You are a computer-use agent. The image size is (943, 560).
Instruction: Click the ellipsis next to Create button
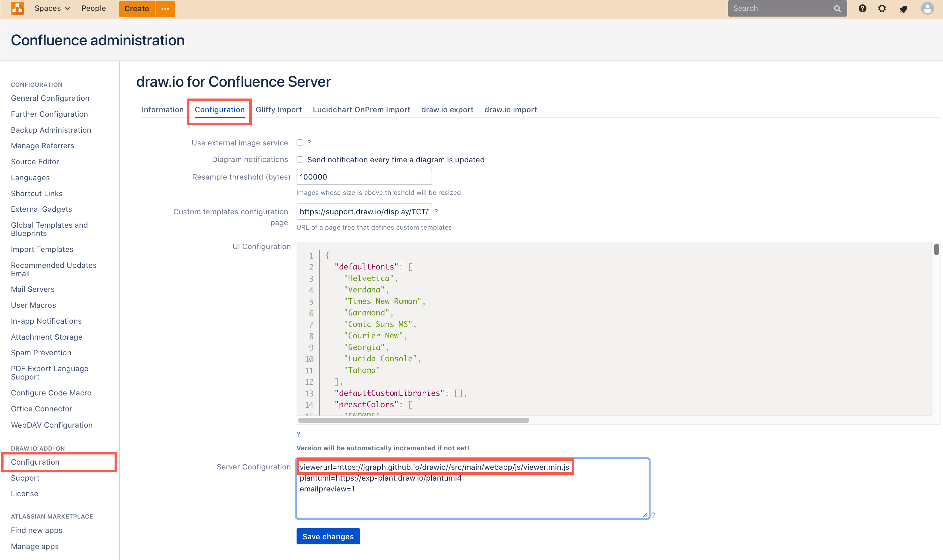(165, 8)
